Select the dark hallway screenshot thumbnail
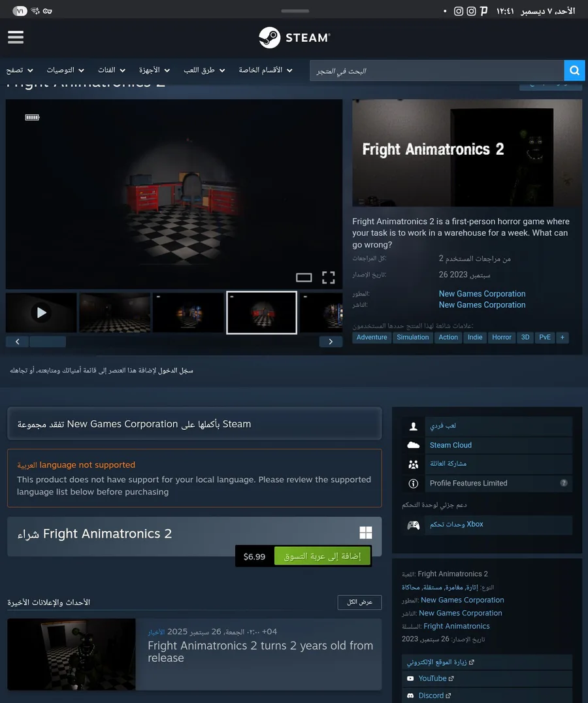The height and width of the screenshot is (703, 588). (115, 312)
